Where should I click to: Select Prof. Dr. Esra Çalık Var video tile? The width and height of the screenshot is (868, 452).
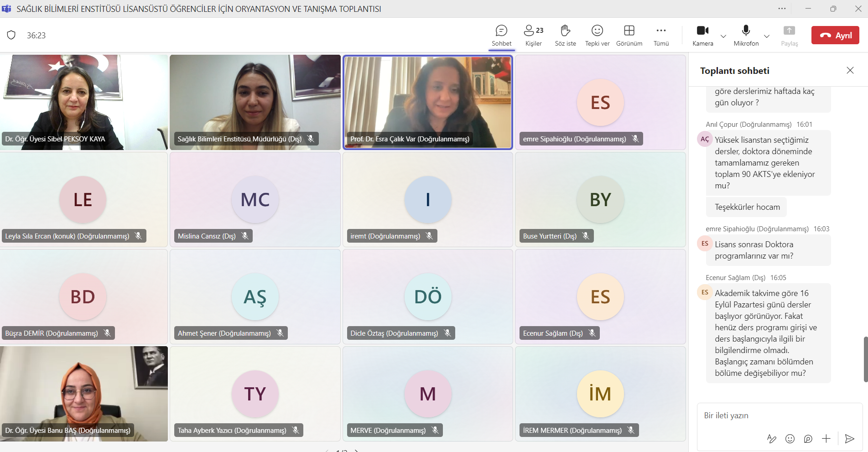427,102
